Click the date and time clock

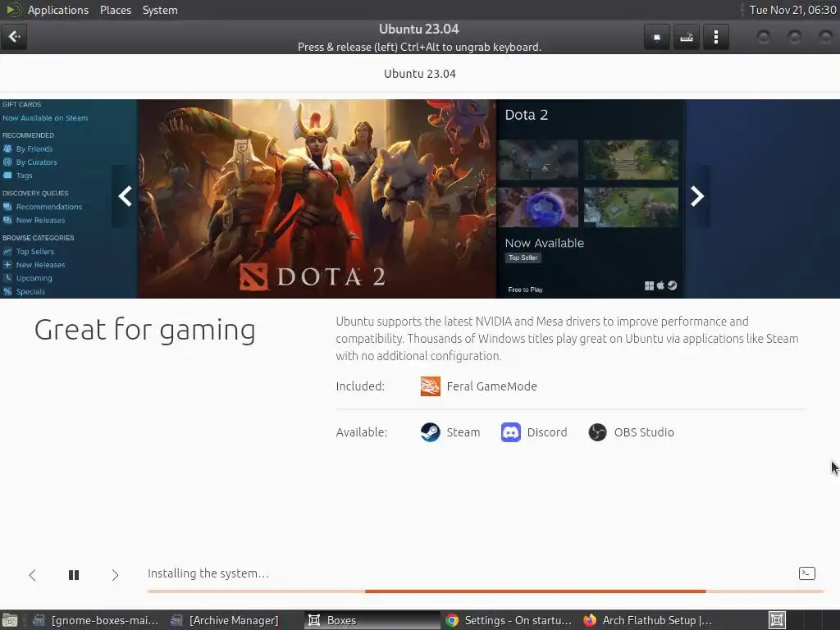792,10
